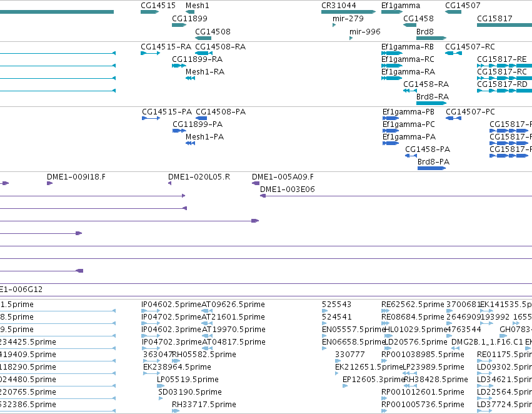Select the CG15817-RC transcript label
This screenshot has height=414, width=532.
click(x=502, y=71)
